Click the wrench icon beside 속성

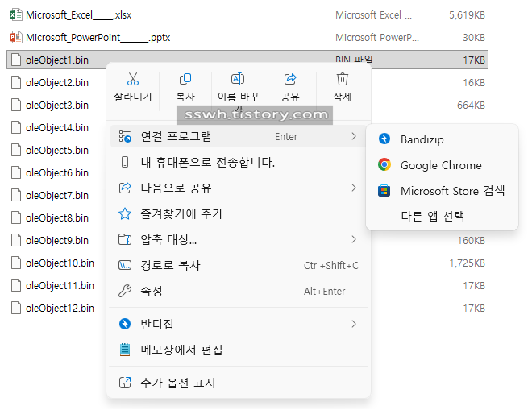125,291
